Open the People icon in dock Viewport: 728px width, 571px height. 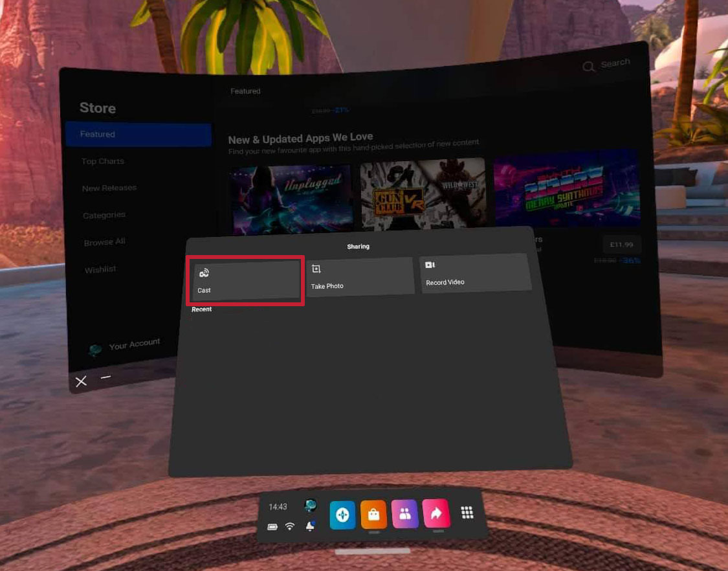[x=405, y=514]
